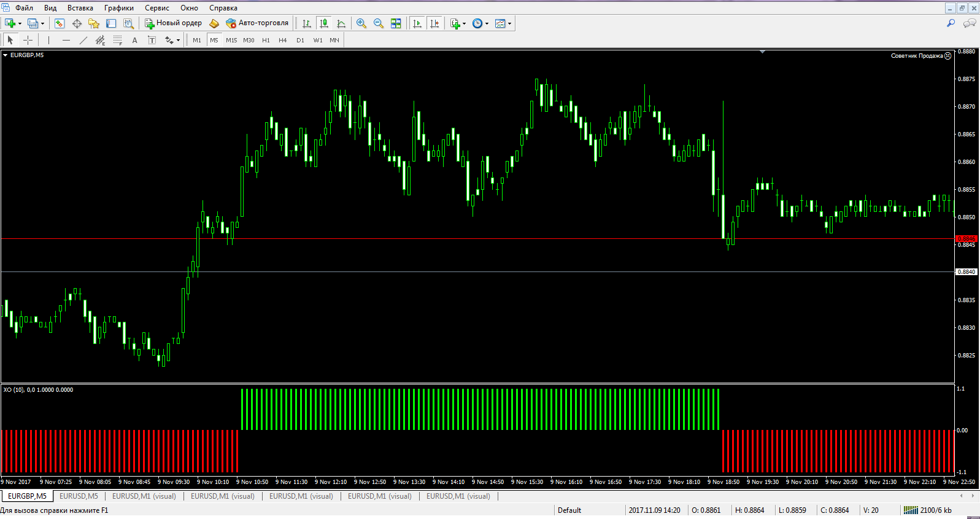Switch chart to line chart mode

click(341, 23)
